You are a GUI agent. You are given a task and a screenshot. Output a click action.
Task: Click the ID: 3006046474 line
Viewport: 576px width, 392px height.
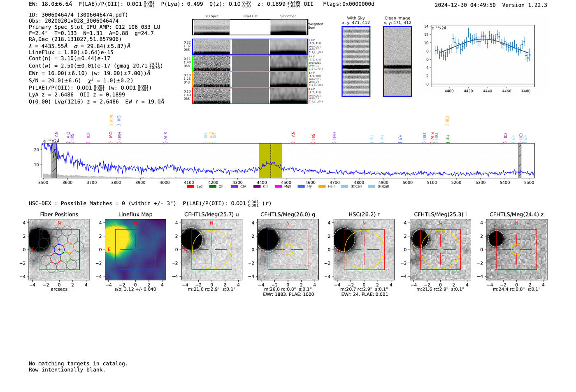(78, 15)
